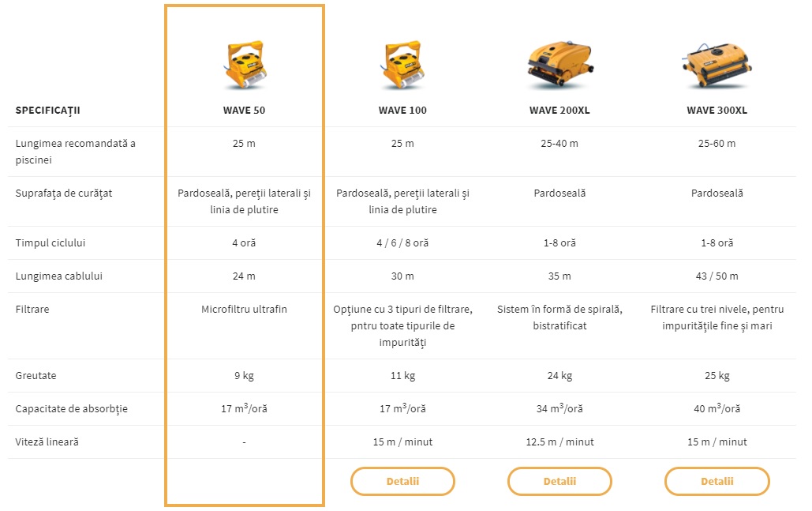This screenshot has width=812, height=511.
Task: Select the WAVE 50 column title
Action: tap(244, 111)
